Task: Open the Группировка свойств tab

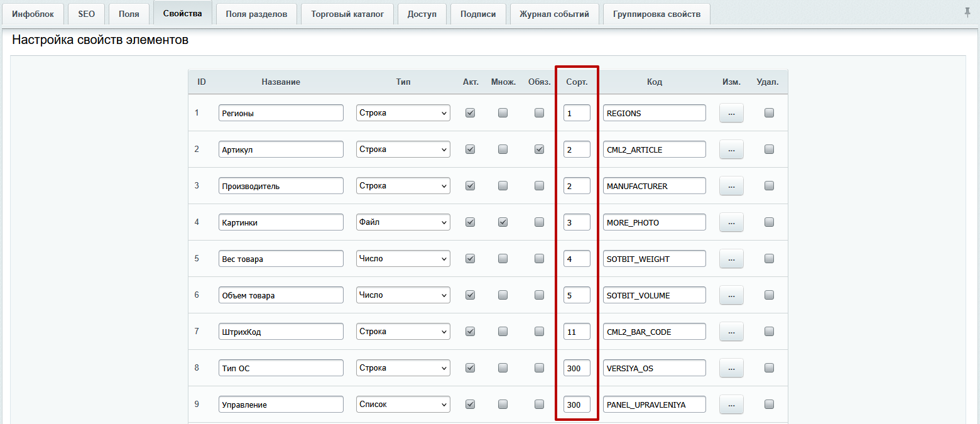Action: (656, 13)
